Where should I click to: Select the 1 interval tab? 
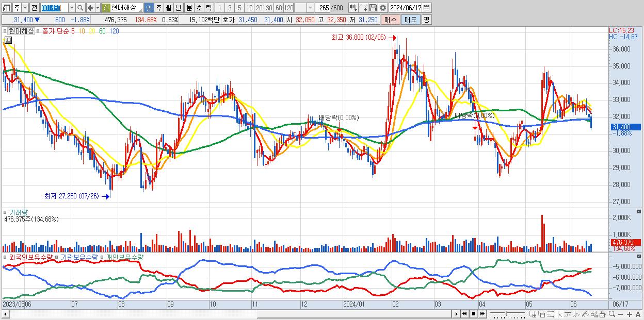coord(219,8)
